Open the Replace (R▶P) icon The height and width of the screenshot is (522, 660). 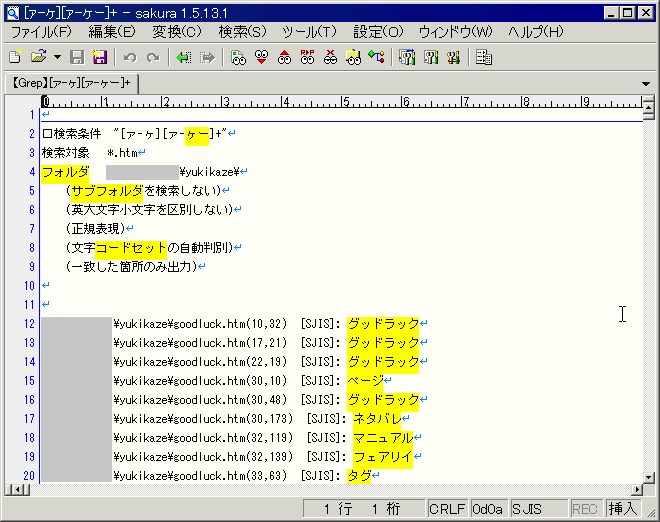tap(307, 57)
